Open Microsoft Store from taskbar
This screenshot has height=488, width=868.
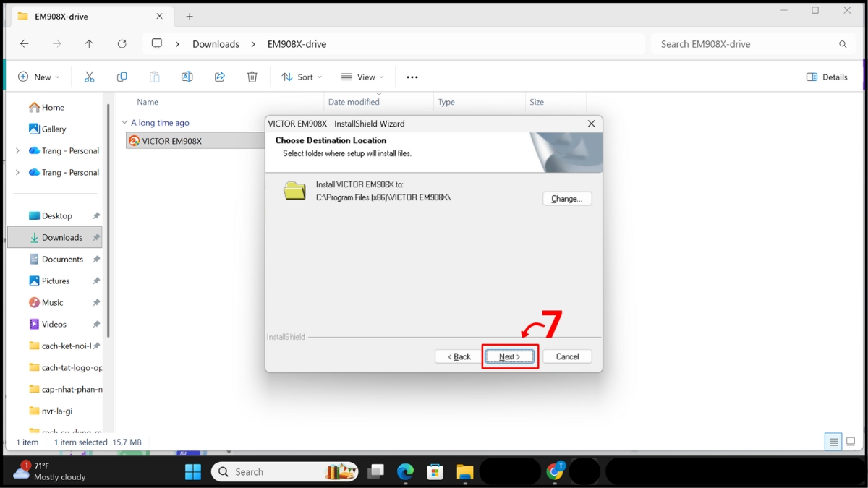pyautogui.click(x=435, y=472)
